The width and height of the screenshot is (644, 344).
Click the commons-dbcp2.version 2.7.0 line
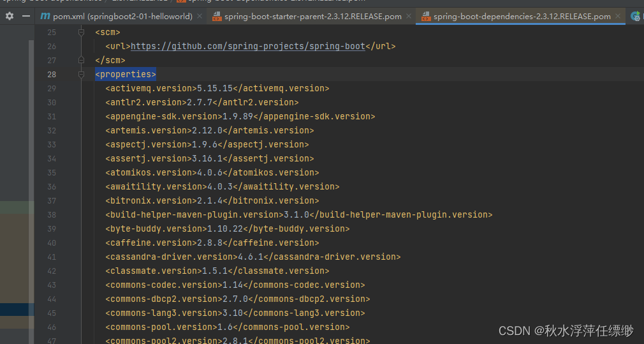pos(238,299)
